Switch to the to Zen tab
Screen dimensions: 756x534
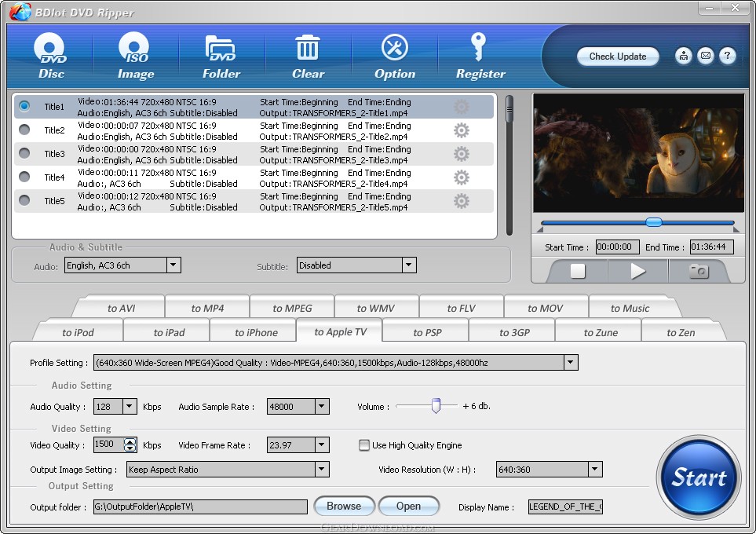pyautogui.click(x=681, y=332)
